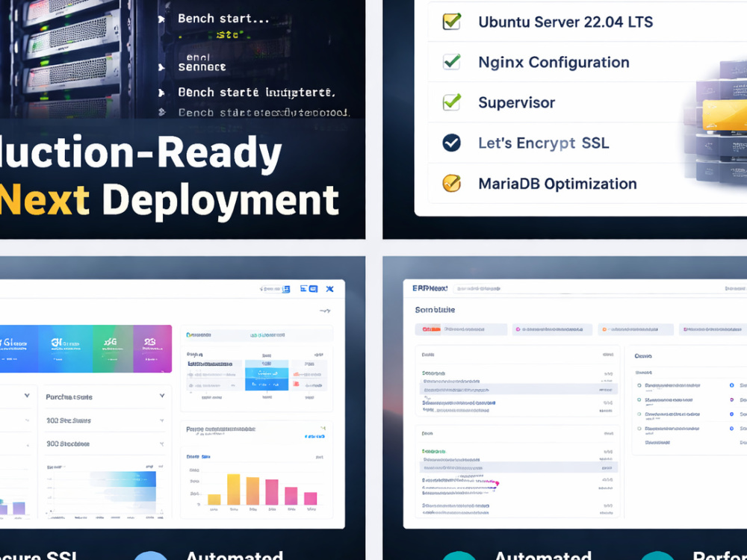Screen dimensions: 747x560
Task: Click the 'Ubuntu Server 22.04 LTS' label
Action: tap(565, 22)
